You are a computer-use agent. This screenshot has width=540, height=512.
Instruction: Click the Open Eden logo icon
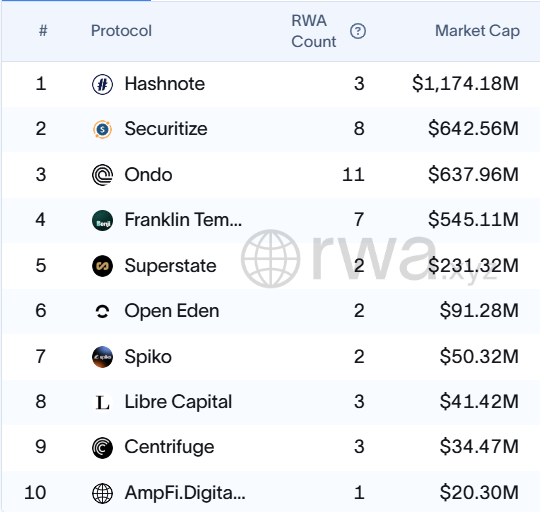pos(102,311)
